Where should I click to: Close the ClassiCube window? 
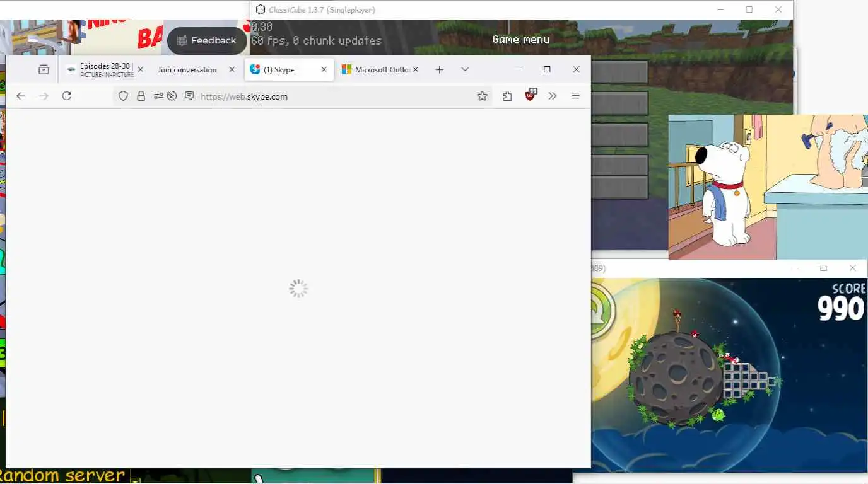[x=778, y=9]
